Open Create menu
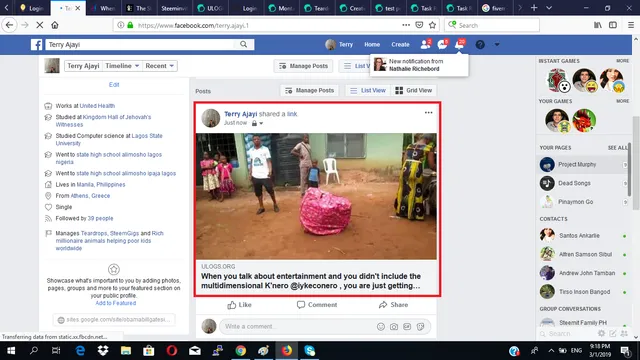 pos(400,44)
